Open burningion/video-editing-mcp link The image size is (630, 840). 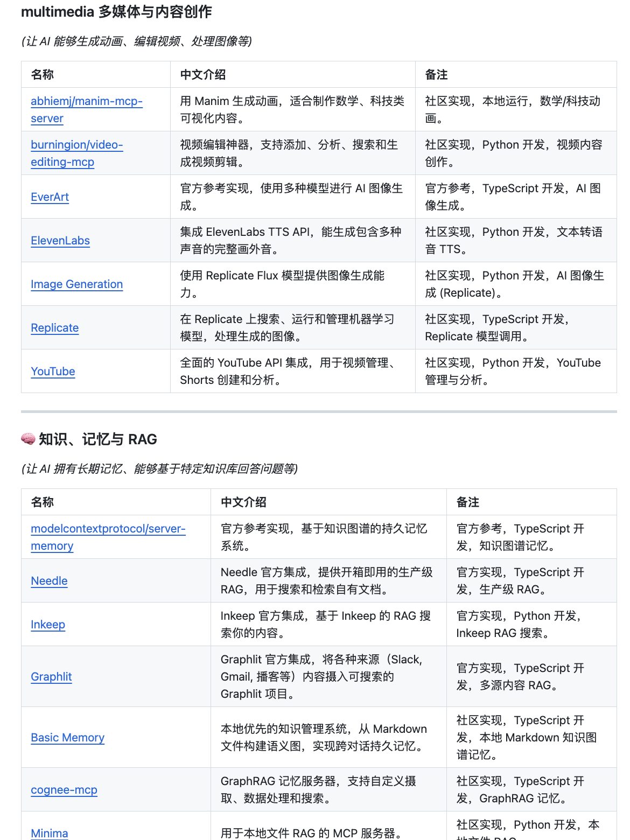point(77,153)
